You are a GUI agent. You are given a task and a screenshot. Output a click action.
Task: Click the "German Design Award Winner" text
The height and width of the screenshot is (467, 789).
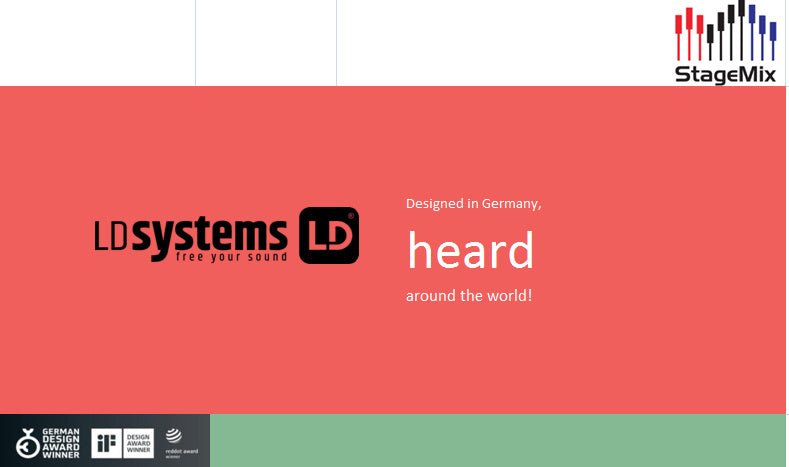click(x=61, y=442)
